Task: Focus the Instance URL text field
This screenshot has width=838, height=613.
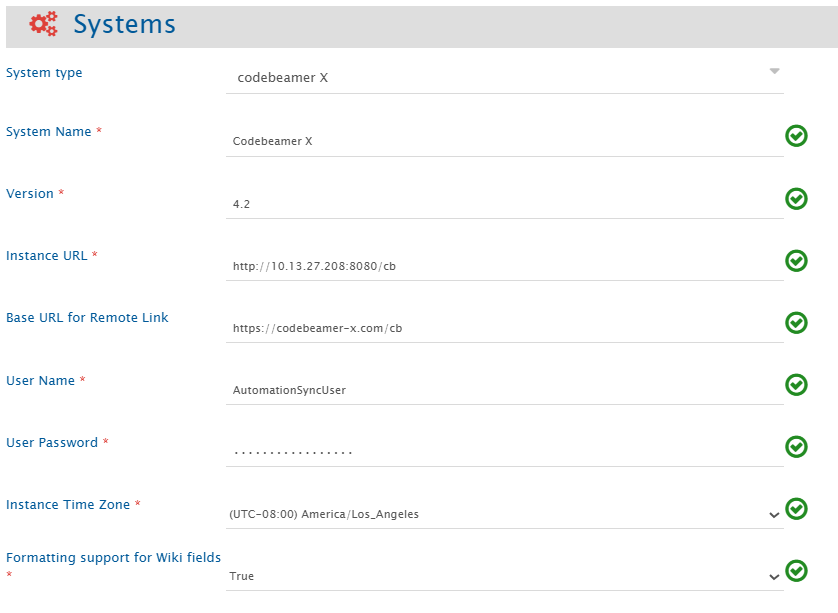Action: click(504, 265)
